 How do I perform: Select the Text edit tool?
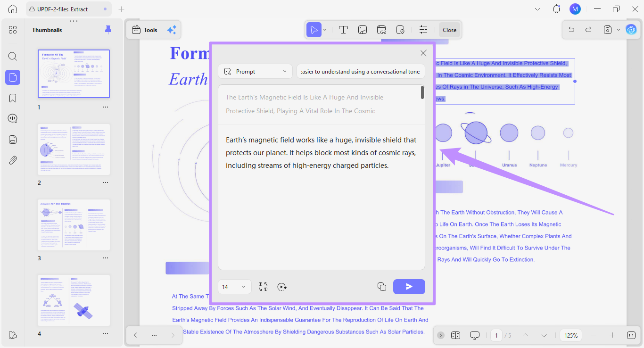click(x=344, y=30)
